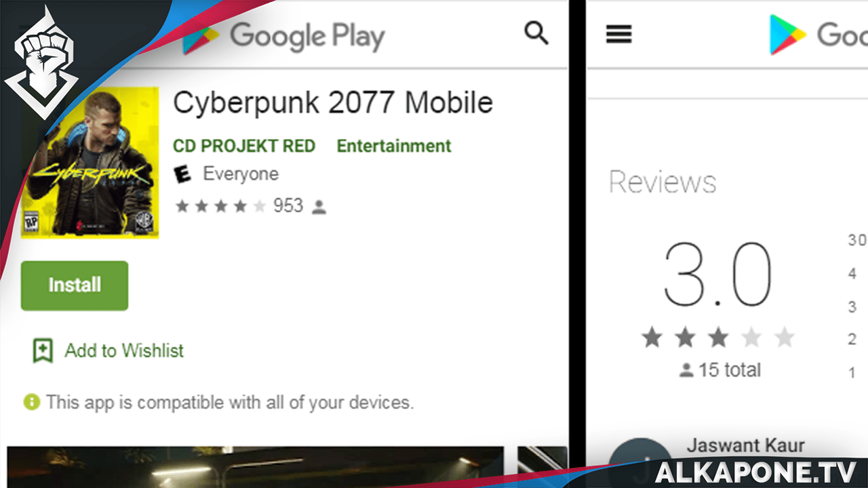Open the CD PROJEKT RED developer link
Viewport: 868px width, 488px height.
[x=244, y=146]
